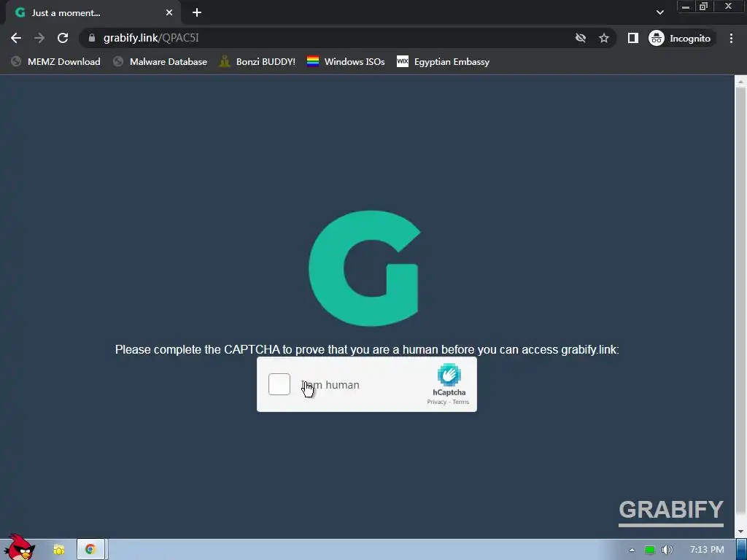Click the lock site info icon
Viewport: 747px width, 560px height.
(92, 38)
